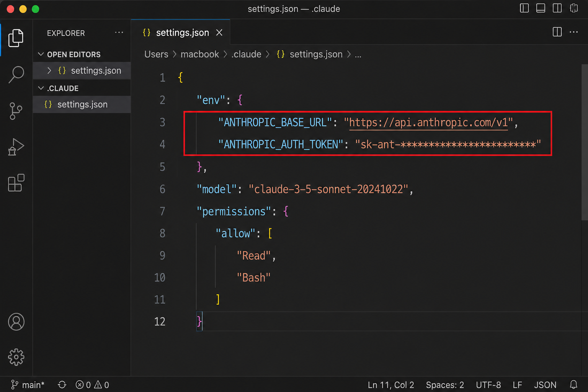Open the Search view in activity bar

tap(16, 75)
